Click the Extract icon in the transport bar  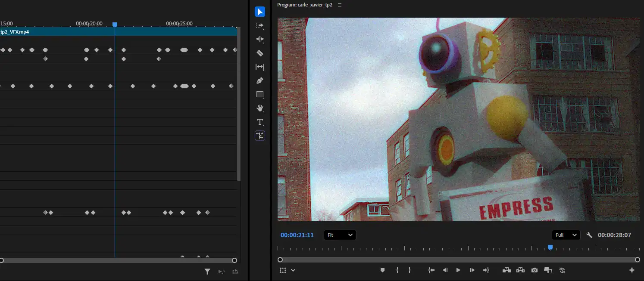click(x=520, y=270)
